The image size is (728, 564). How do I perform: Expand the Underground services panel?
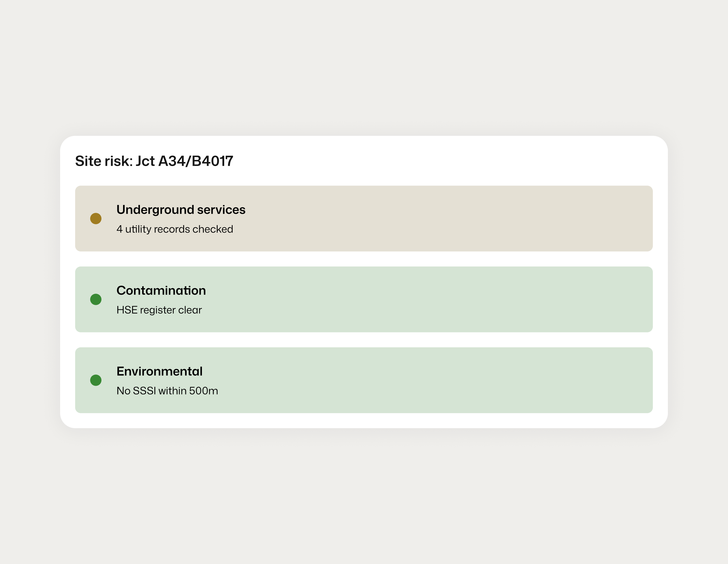click(x=363, y=219)
